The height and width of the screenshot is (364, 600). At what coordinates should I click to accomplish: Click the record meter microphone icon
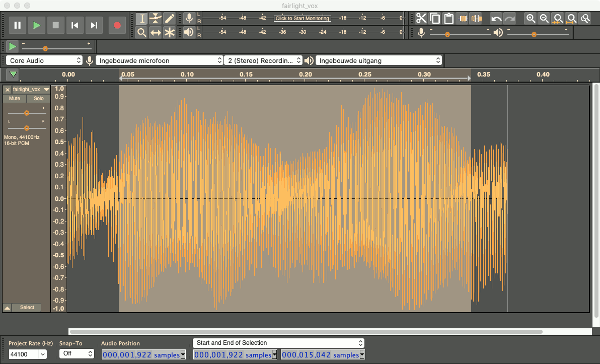coord(189,18)
